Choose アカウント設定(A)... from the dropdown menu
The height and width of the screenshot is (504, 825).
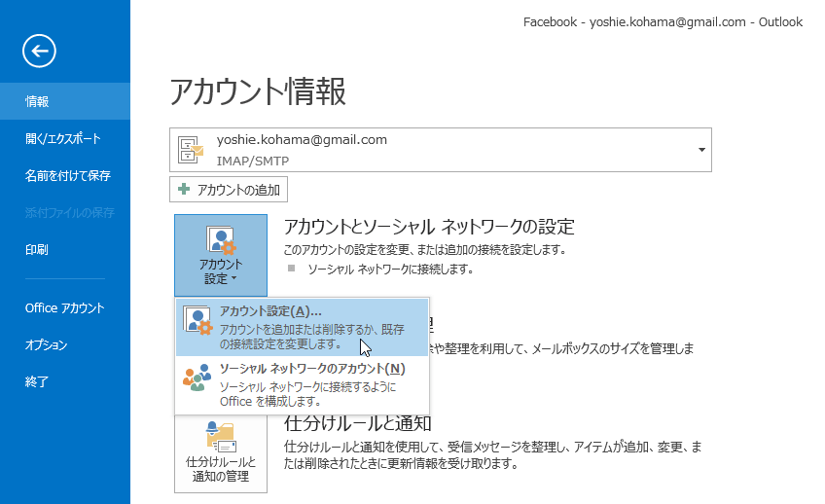pyautogui.click(x=302, y=327)
